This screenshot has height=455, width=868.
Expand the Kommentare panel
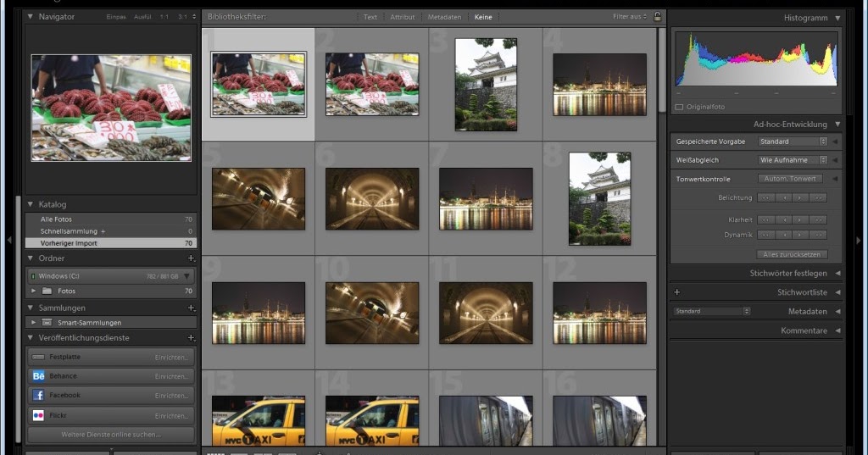point(837,330)
